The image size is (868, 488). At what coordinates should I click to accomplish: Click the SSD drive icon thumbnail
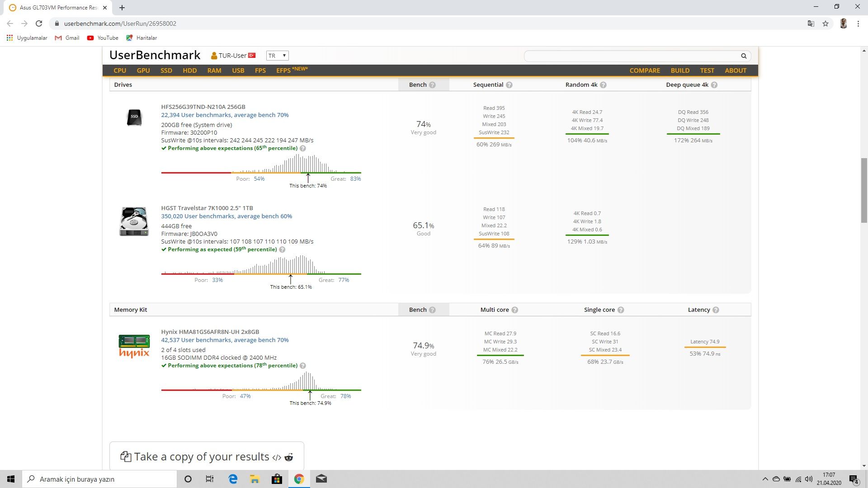pos(134,117)
